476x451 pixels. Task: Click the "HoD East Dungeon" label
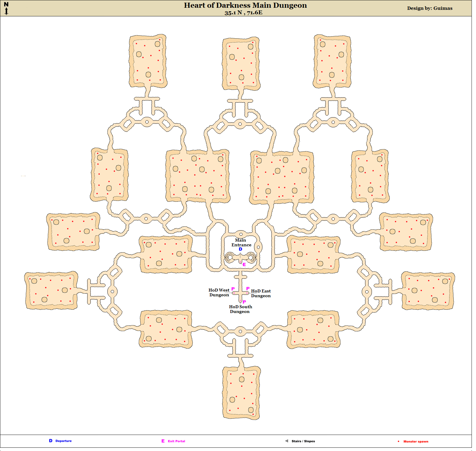tap(261, 293)
